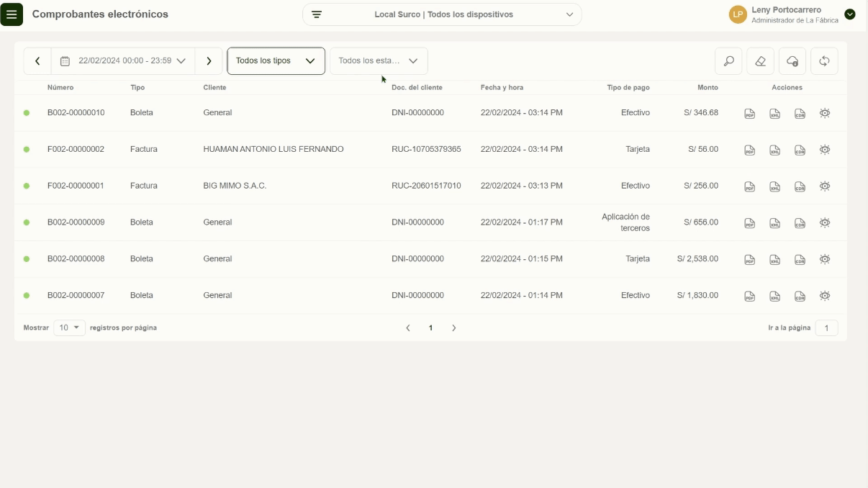Go to next results page
The image size is (868, 488).
click(x=454, y=328)
